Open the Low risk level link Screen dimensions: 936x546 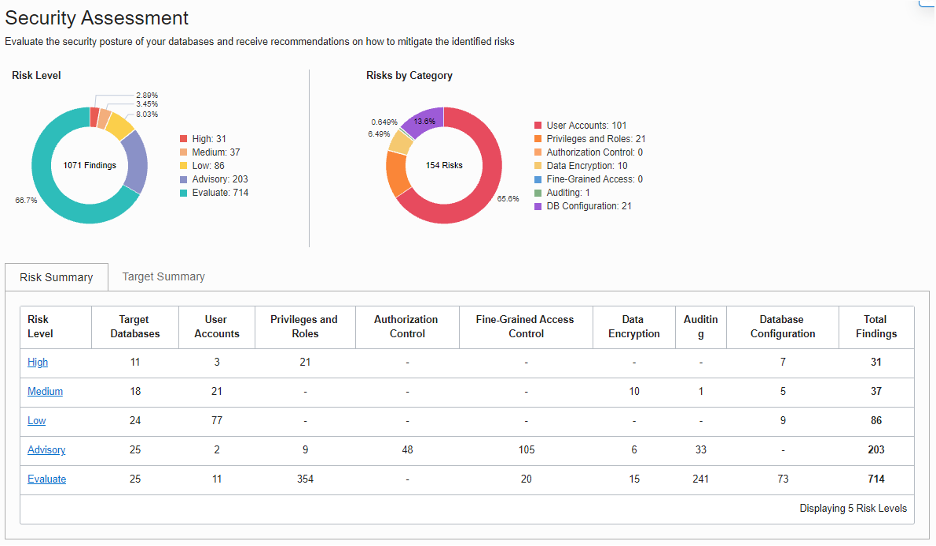point(36,420)
